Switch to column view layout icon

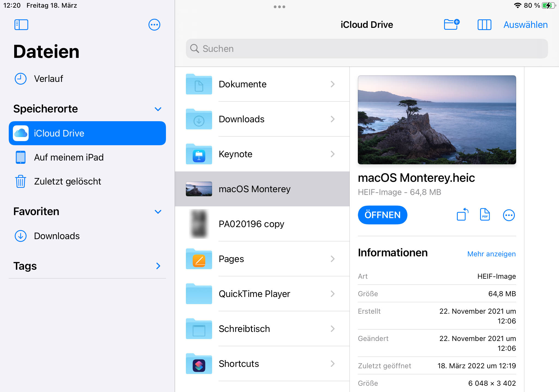click(484, 25)
